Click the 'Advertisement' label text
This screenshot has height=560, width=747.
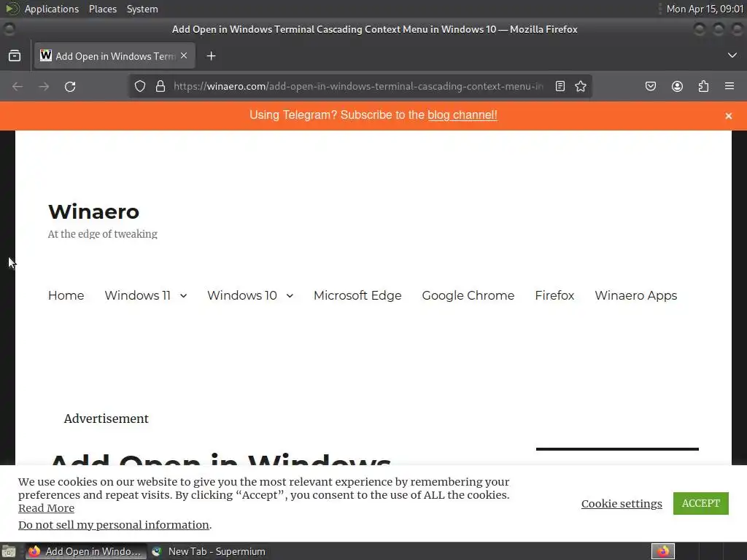point(107,419)
